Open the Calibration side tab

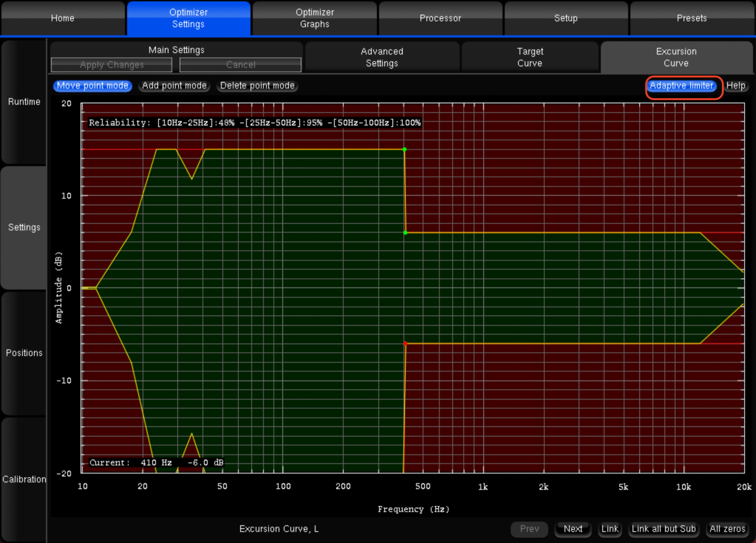click(24, 479)
